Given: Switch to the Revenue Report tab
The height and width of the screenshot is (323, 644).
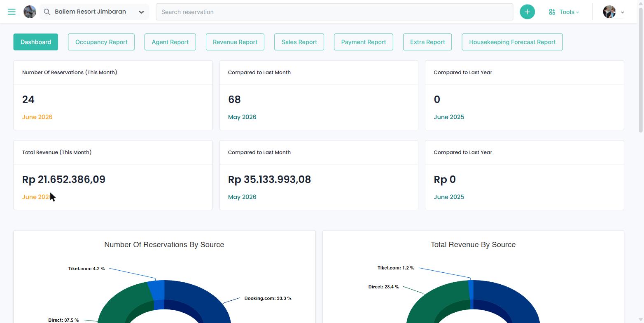Looking at the screenshot, I should point(235,42).
